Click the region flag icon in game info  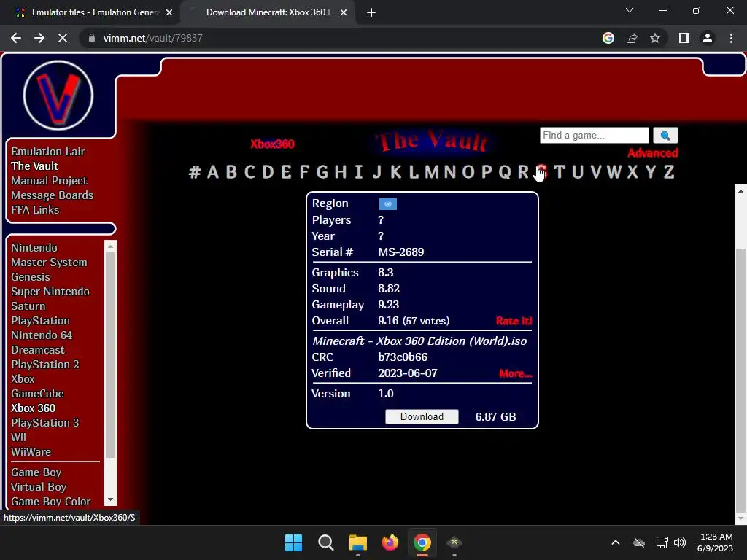pos(388,204)
